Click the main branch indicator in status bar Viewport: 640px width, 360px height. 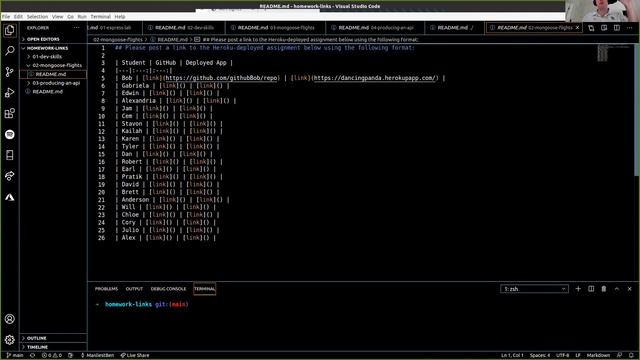coord(15,356)
